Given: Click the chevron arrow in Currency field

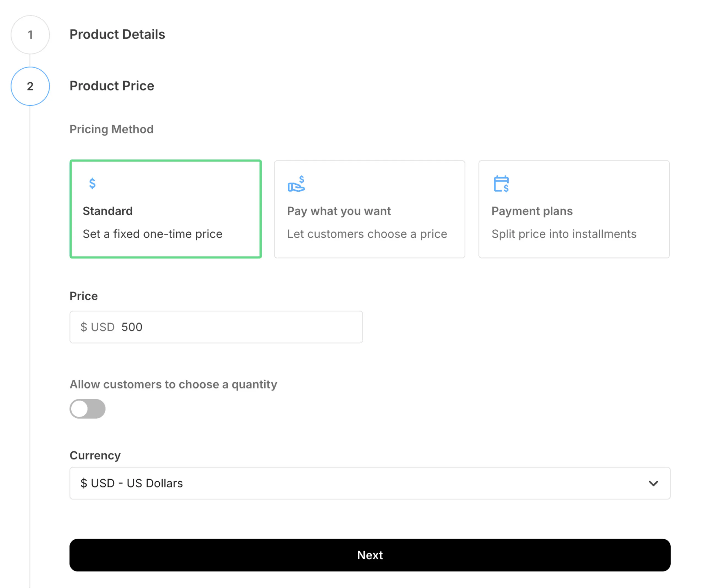Looking at the screenshot, I should (653, 483).
